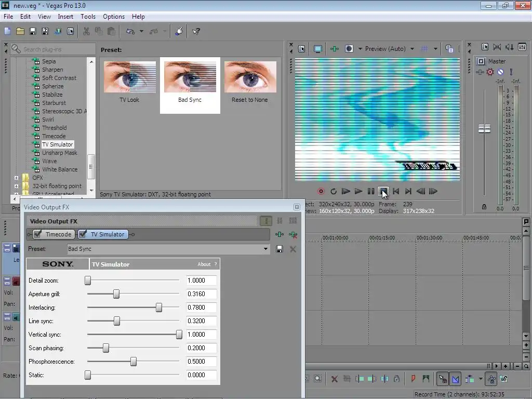
Task: Click the New project toolbar icon
Action: pos(7,31)
